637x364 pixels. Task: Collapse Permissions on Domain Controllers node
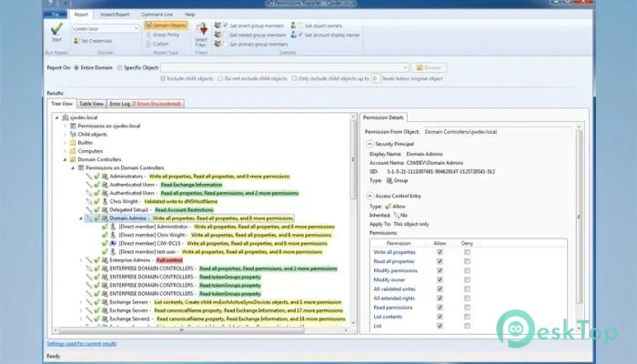(x=73, y=167)
